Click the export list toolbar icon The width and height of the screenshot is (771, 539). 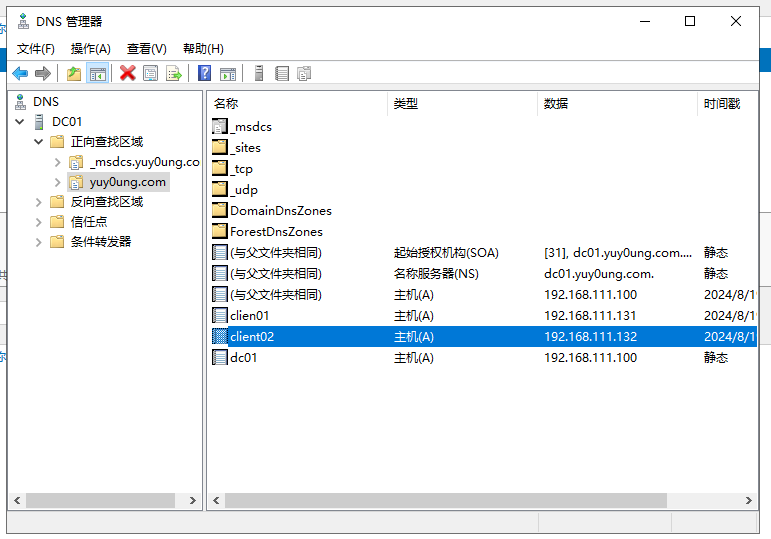click(174, 73)
